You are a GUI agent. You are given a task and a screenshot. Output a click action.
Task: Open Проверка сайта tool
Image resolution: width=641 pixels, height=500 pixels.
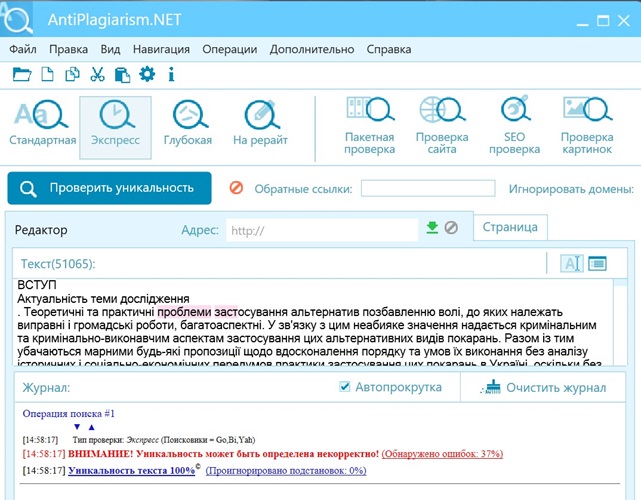click(x=442, y=126)
